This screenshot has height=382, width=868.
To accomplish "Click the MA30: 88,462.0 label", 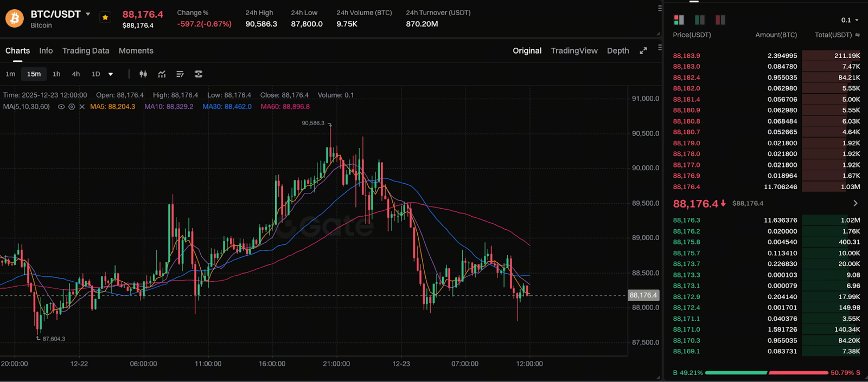I will (x=227, y=107).
